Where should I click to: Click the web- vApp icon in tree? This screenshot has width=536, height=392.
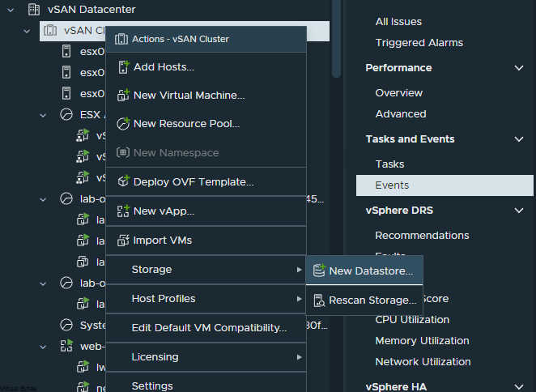66,346
